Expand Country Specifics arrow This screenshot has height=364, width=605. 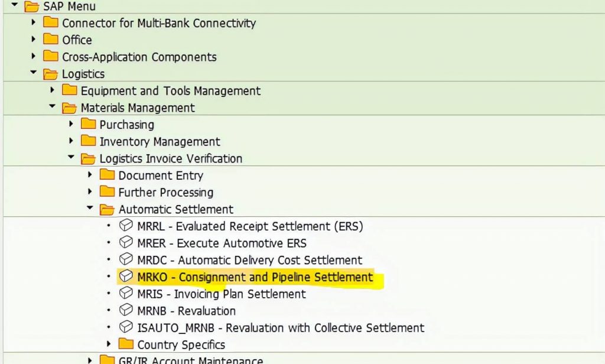pos(109,343)
